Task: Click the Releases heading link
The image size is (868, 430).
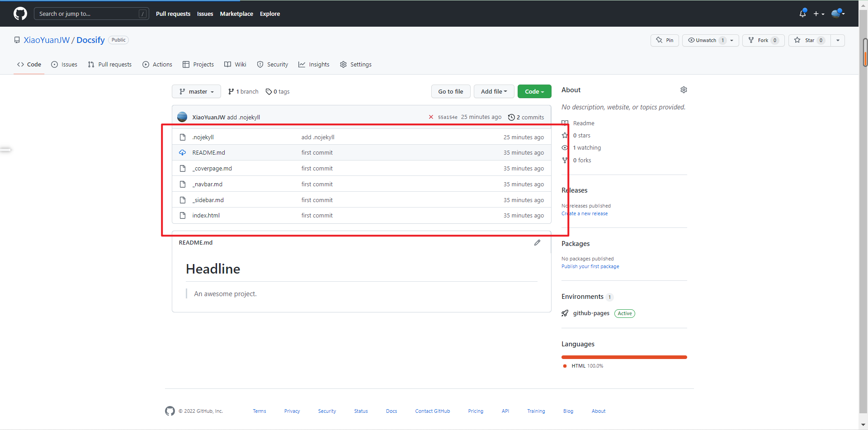Action: [575, 190]
